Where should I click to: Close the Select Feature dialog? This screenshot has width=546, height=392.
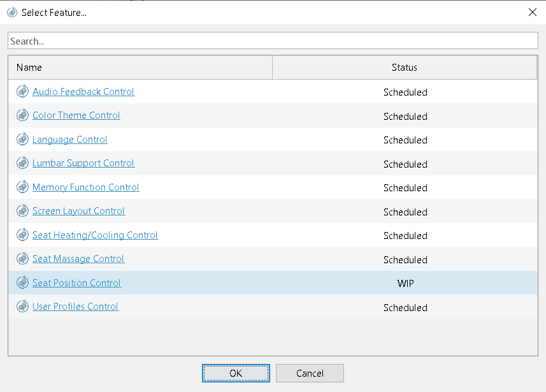533,12
